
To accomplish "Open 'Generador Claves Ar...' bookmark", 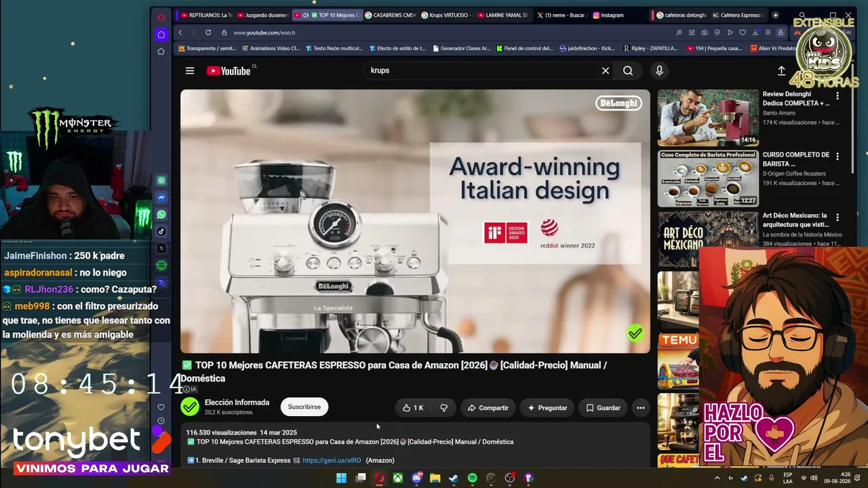I will tap(460, 49).
